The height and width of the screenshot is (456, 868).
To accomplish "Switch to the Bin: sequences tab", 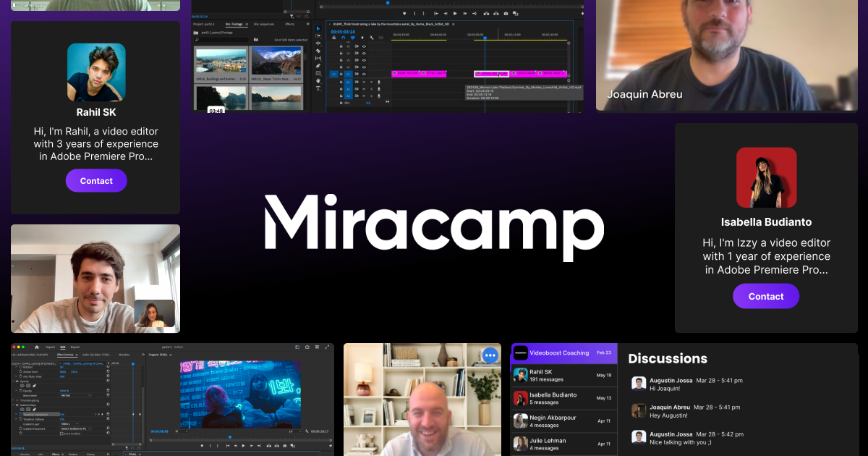I will [264, 24].
